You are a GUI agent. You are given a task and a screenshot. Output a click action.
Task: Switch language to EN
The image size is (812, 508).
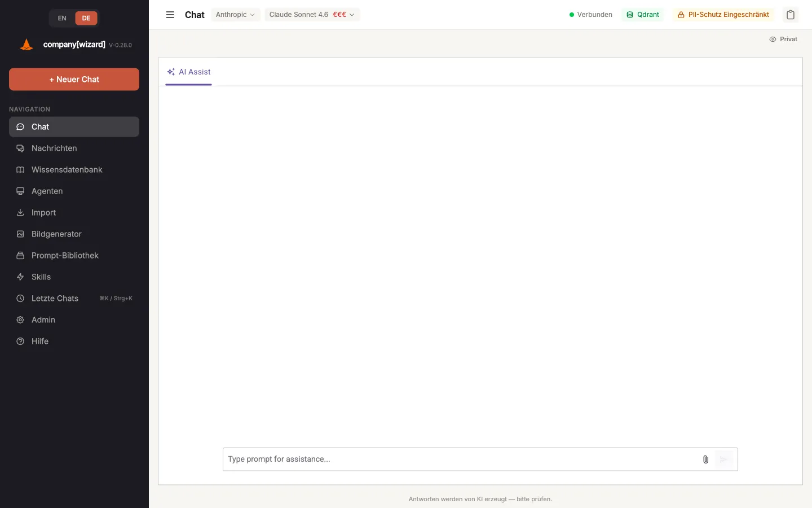[x=62, y=18]
